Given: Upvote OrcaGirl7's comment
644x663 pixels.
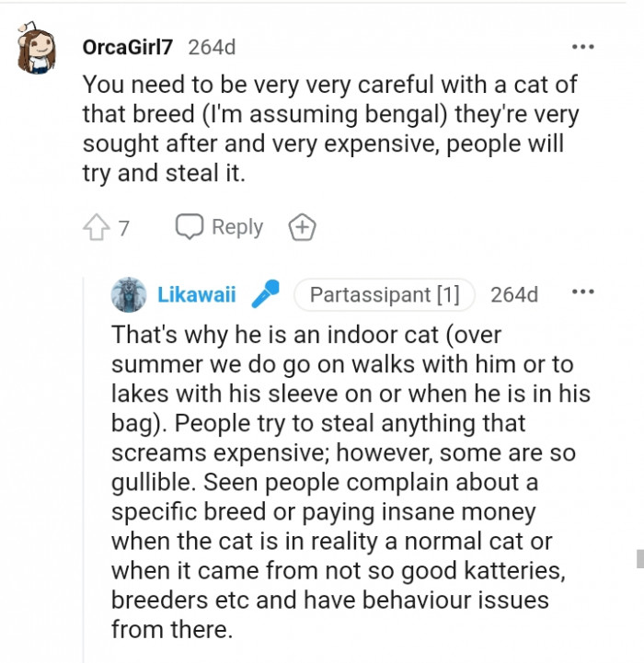Looking at the screenshot, I should (98, 227).
